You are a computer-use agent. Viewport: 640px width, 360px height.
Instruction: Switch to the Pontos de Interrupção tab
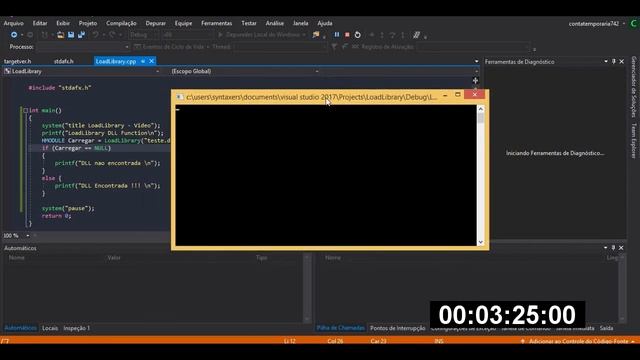[x=398, y=328]
